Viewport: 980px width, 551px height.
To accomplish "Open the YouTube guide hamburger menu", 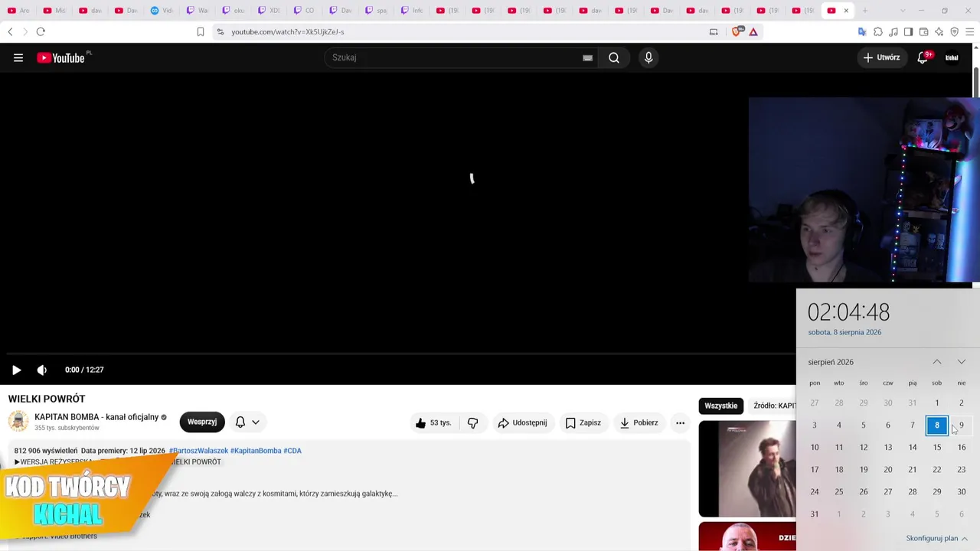I will tap(18, 57).
